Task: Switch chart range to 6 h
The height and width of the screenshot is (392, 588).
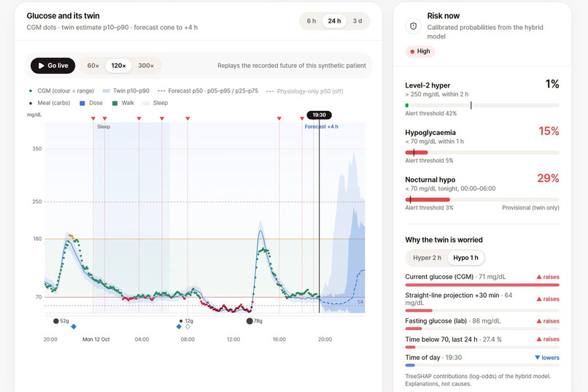Action: [312, 21]
